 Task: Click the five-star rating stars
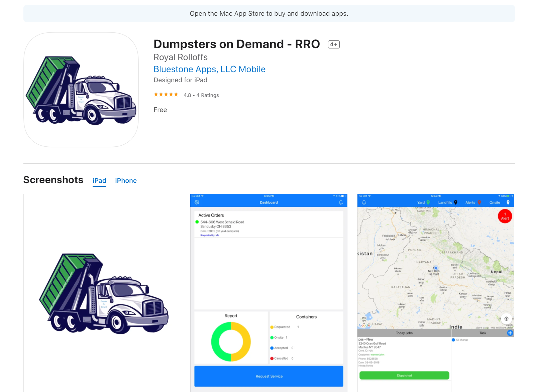pos(166,95)
